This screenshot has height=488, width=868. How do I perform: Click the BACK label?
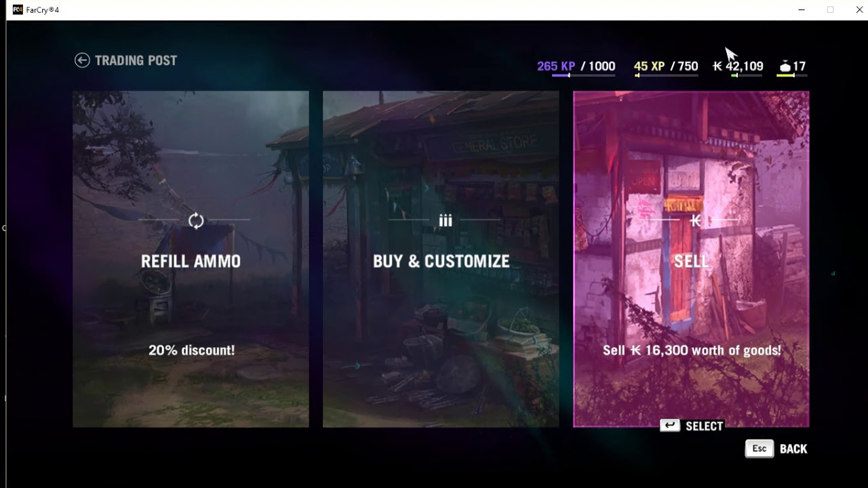tap(793, 449)
